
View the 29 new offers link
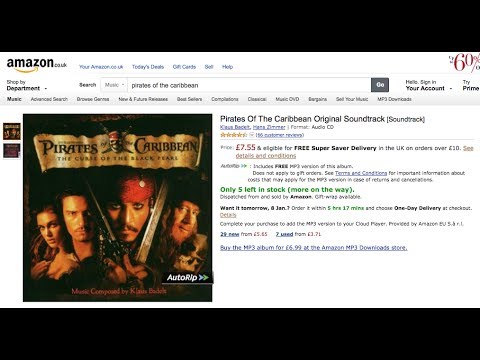pos(230,234)
